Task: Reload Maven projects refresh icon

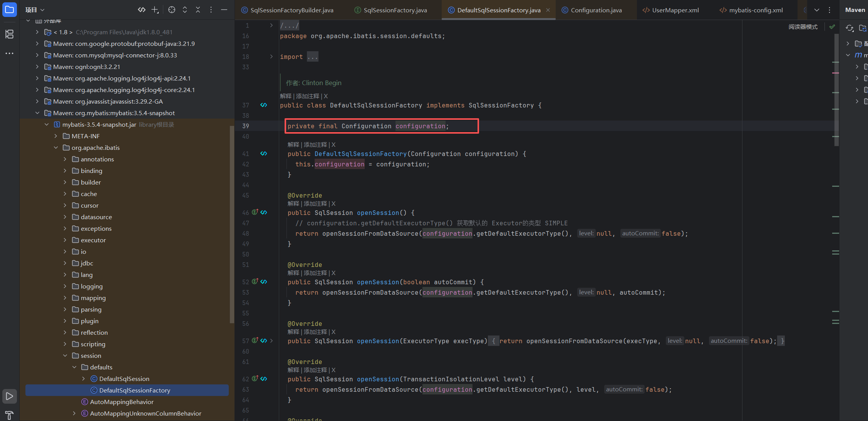Action: click(x=850, y=28)
